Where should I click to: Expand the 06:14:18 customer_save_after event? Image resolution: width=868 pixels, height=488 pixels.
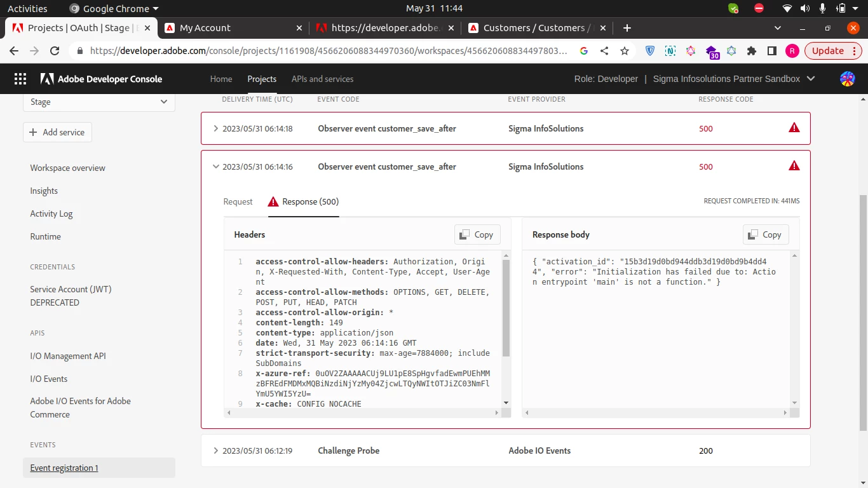pos(215,128)
